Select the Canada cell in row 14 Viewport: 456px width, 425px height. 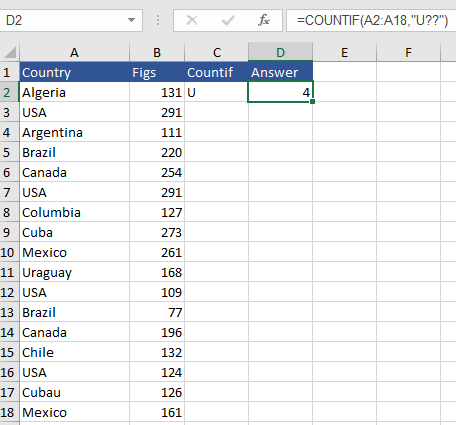[x=74, y=332]
